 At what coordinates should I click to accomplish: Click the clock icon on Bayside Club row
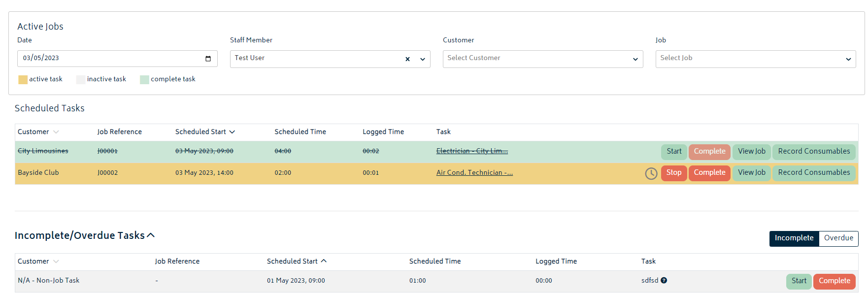651,173
